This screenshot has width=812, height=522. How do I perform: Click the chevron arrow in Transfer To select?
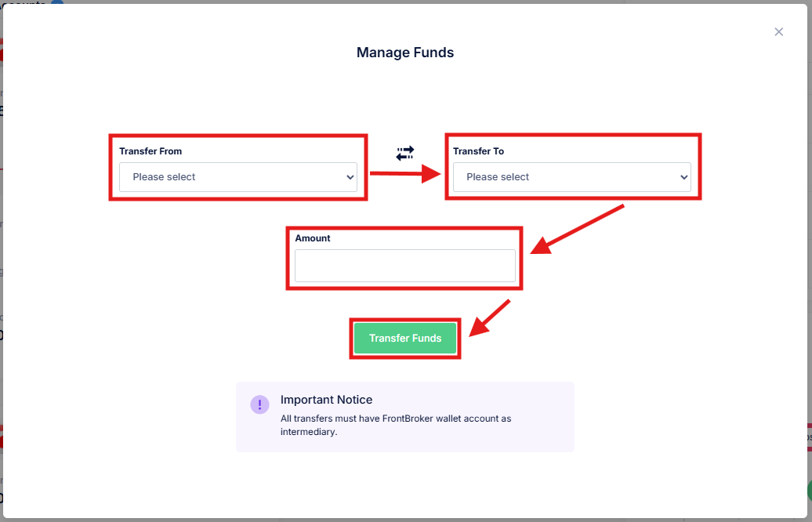683,177
